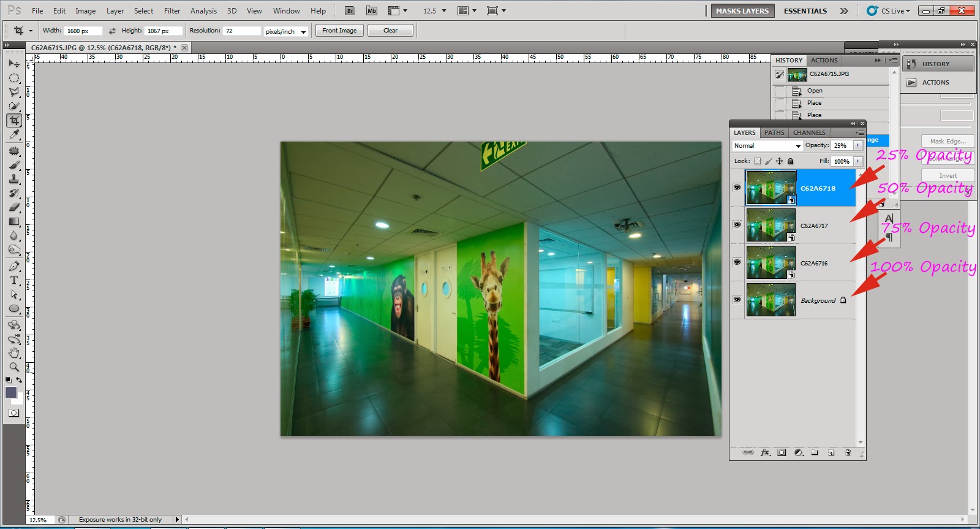Viewport: 980px width, 529px height.
Task: Select the Move tool
Action: point(14,64)
